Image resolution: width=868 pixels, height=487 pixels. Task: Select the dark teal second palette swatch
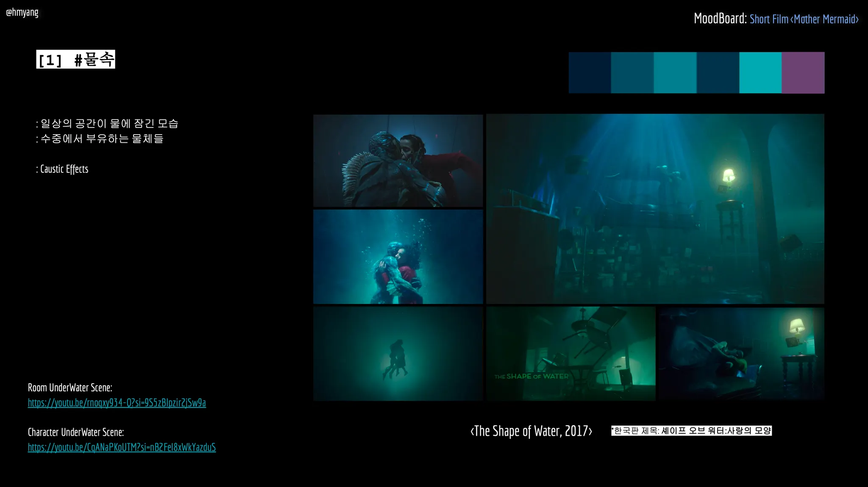[x=632, y=72]
